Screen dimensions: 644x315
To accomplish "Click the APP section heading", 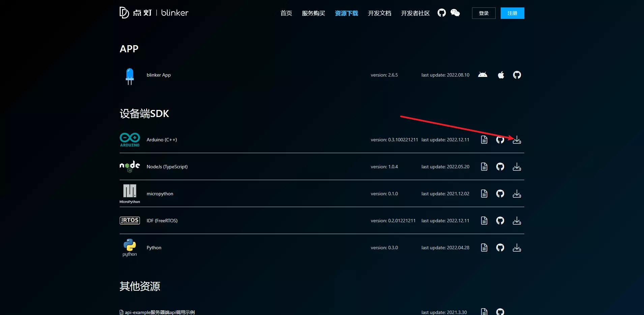I will coord(129,49).
